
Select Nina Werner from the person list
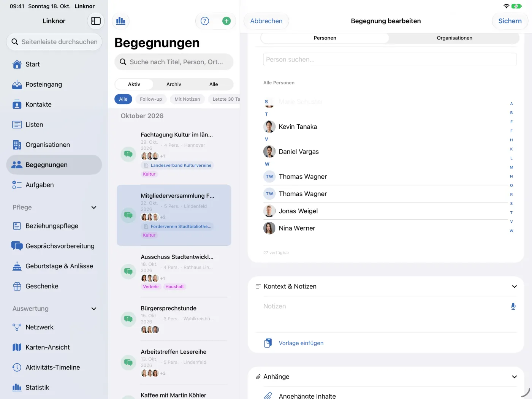385,228
